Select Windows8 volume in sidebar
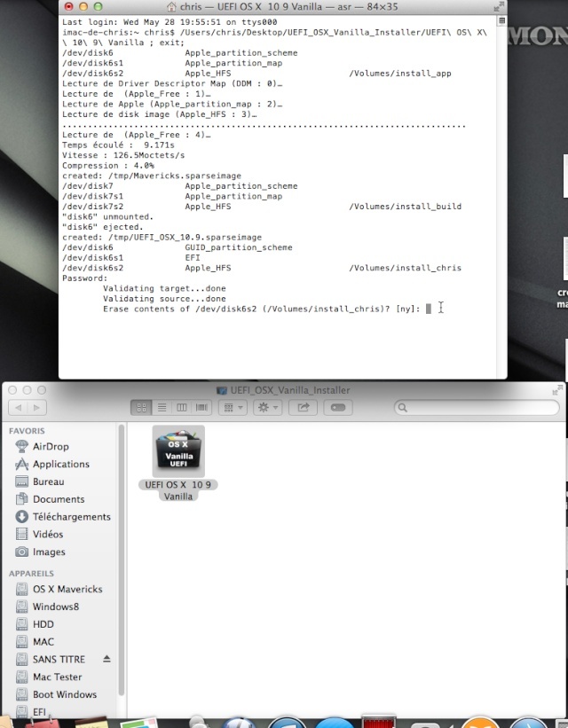Image resolution: width=568 pixels, height=728 pixels. click(x=56, y=607)
